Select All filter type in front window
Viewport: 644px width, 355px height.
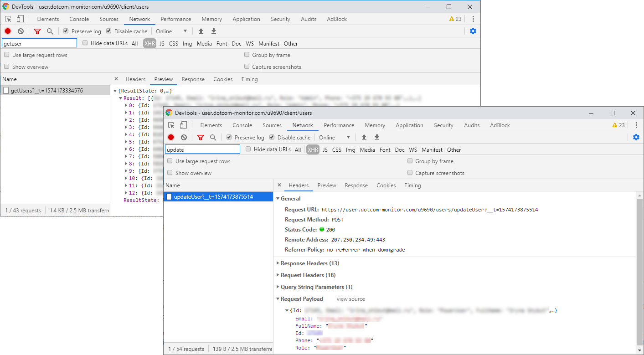tap(298, 149)
